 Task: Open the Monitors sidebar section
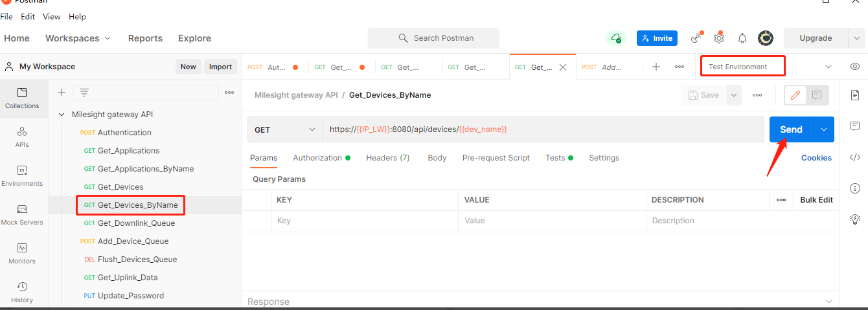pos(22,253)
